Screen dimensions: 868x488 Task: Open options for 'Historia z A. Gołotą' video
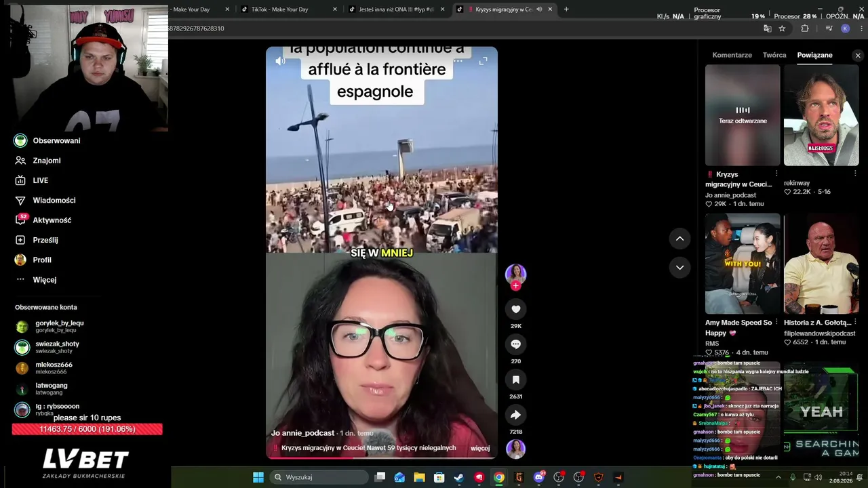855,323
